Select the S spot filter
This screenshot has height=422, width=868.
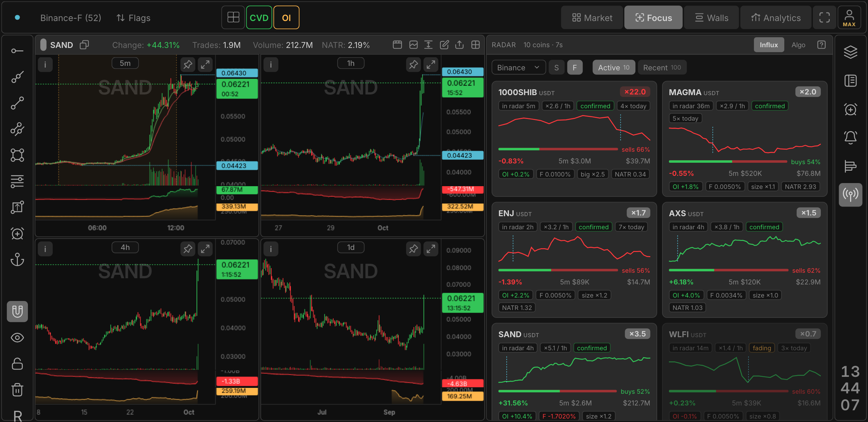point(556,68)
